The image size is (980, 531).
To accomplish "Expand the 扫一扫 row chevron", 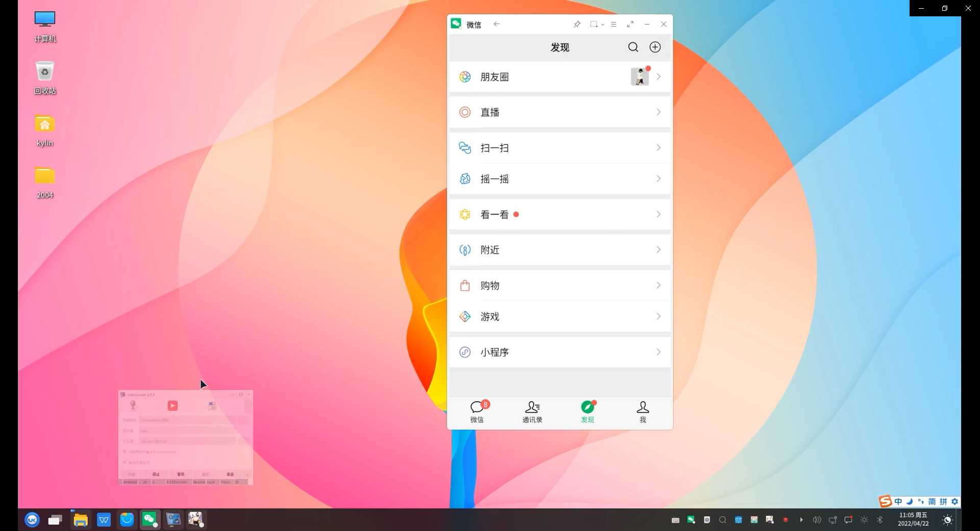I will coord(658,148).
